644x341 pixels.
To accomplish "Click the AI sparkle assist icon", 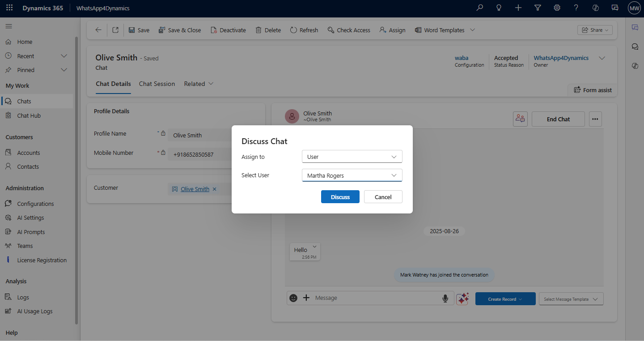I will [462, 298].
